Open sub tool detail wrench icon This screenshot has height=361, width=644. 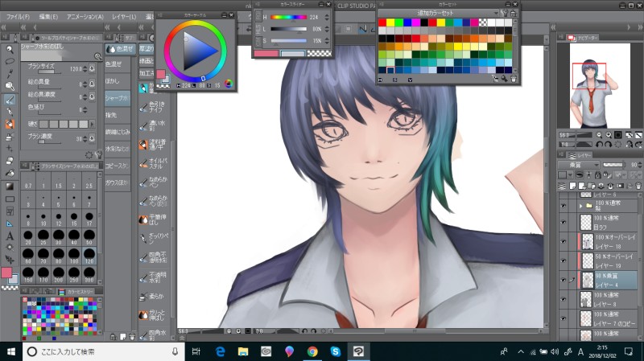coord(98,155)
